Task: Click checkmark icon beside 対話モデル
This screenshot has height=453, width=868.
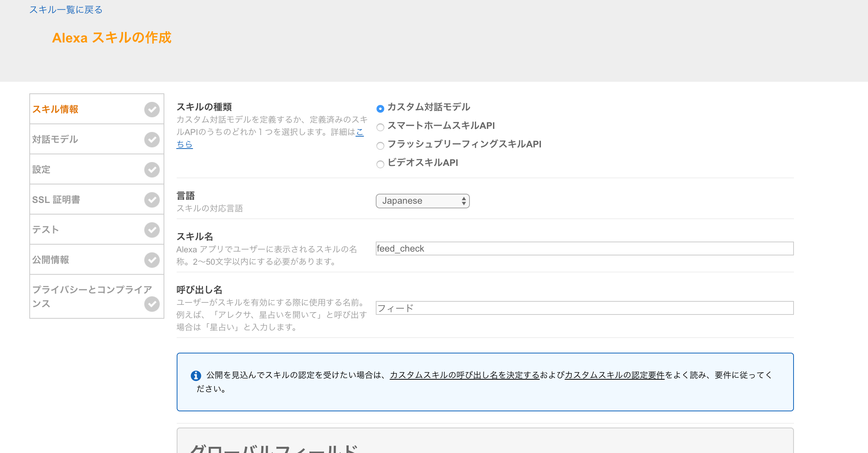Action: pyautogui.click(x=152, y=140)
